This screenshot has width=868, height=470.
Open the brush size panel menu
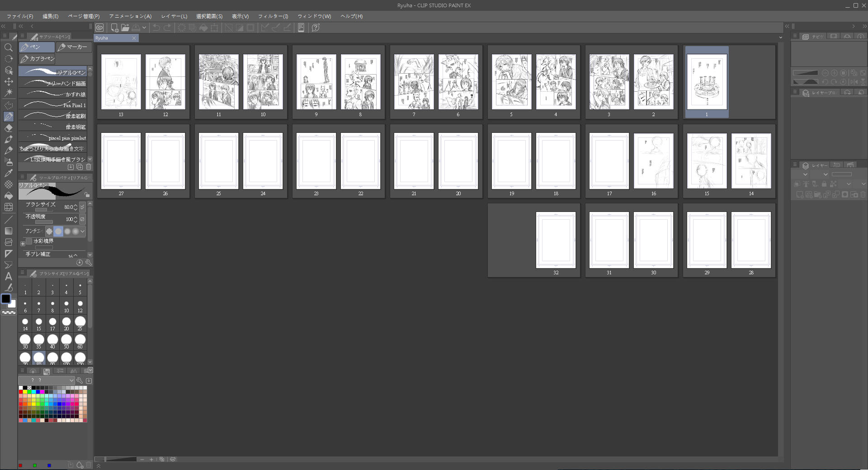pos(22,273)
